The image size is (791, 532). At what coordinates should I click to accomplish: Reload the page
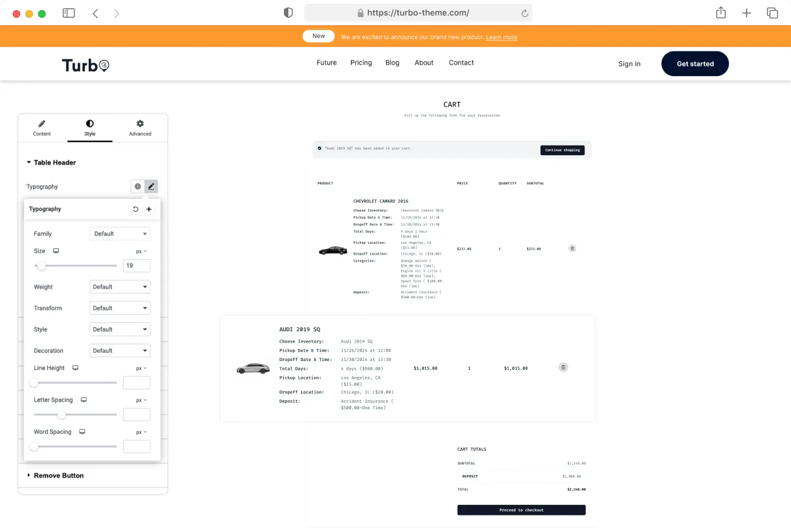click(524, 13)
